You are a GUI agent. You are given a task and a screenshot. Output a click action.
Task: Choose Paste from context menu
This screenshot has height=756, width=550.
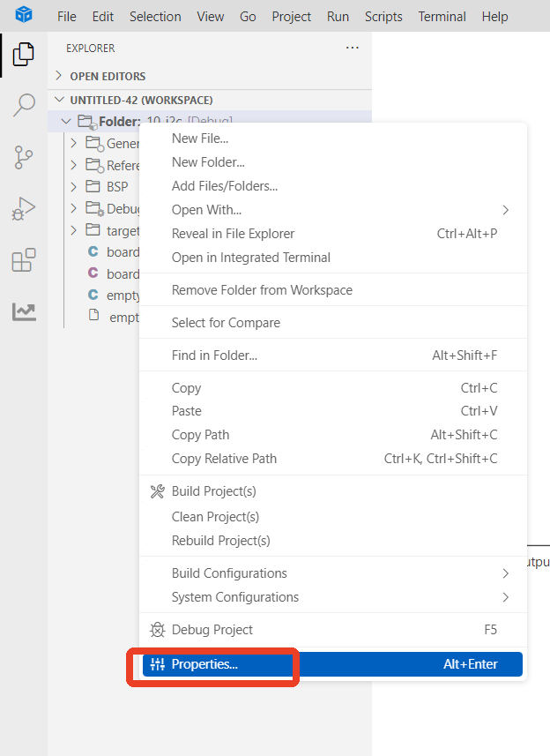[333, 411]
